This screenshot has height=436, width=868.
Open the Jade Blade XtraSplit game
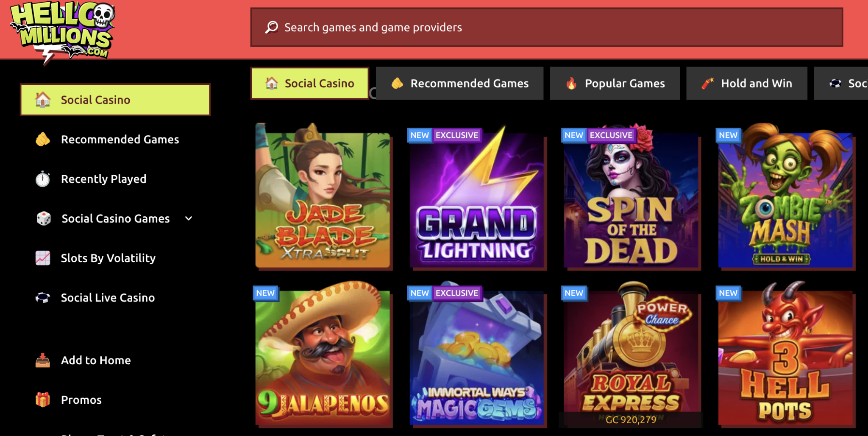(323, 196)
